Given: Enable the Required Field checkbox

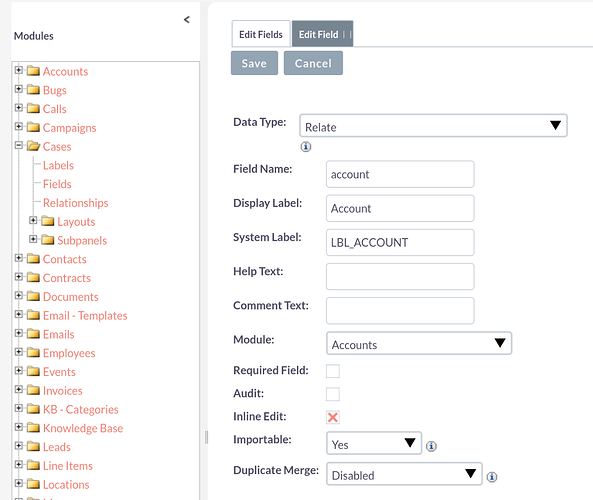Looking at the screenshot, I should (333, 371).
